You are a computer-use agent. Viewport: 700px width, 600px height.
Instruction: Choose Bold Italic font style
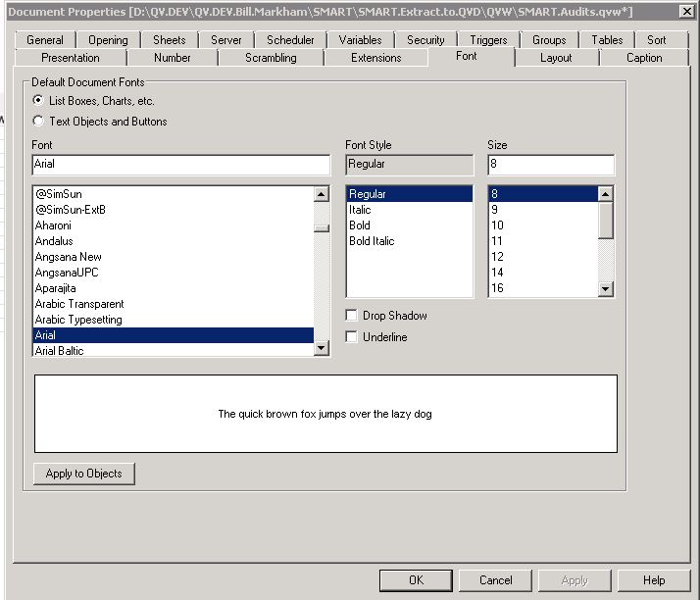tap(372, 241)
